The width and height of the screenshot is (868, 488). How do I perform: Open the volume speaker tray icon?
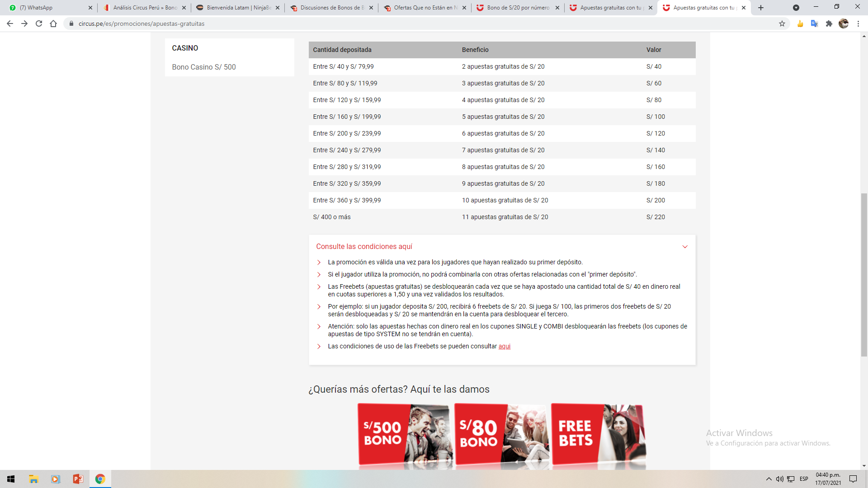click(779, 479)
